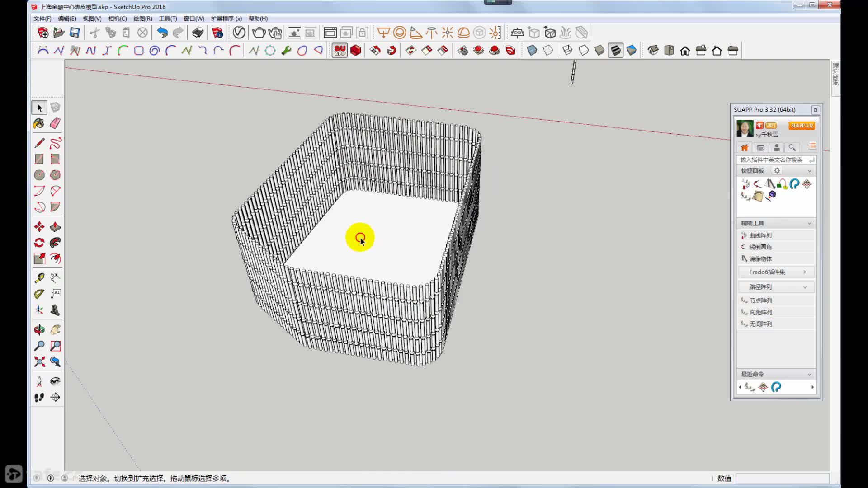Switch to SUAPP home tab
868x488 pixels.
pyautogui.click(x=744, y=147)
